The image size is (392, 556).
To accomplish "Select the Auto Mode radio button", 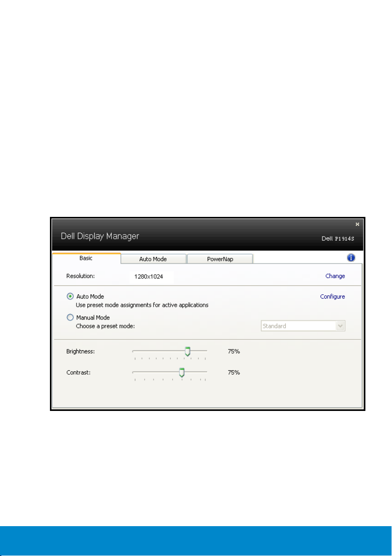I will tap(70, 297).
